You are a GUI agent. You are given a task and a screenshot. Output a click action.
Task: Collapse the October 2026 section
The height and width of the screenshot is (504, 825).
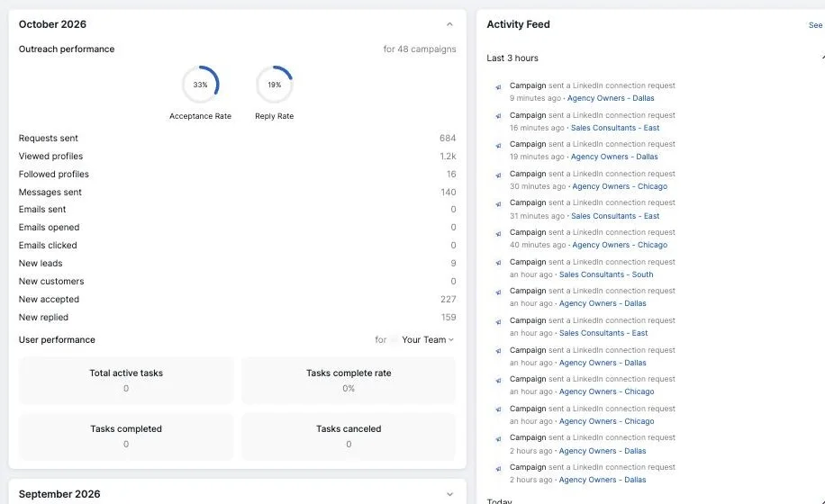pyautogui.click(x=449, y=24)
